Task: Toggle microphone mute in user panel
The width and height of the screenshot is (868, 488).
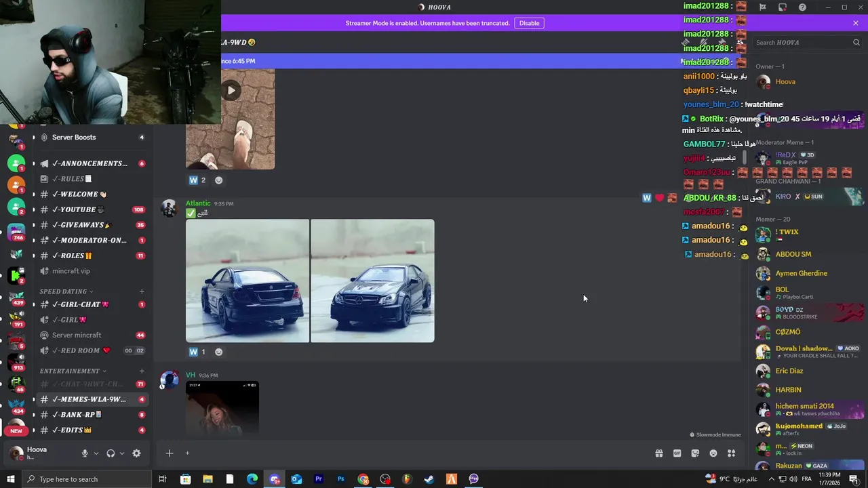Action: tap(85, 453)
